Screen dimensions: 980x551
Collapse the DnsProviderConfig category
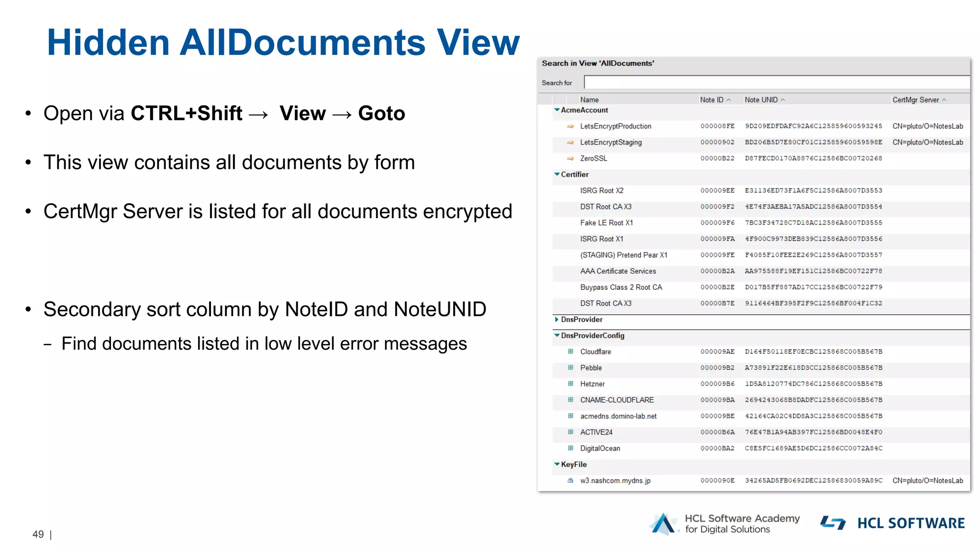557,336
